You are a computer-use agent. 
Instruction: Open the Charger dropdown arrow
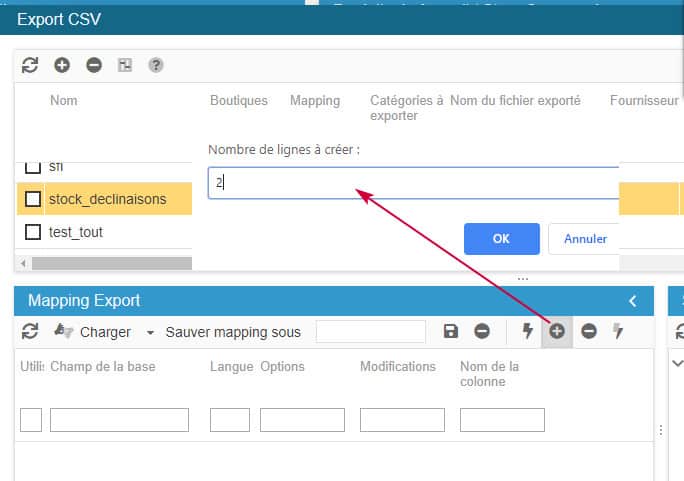point(151,332)
